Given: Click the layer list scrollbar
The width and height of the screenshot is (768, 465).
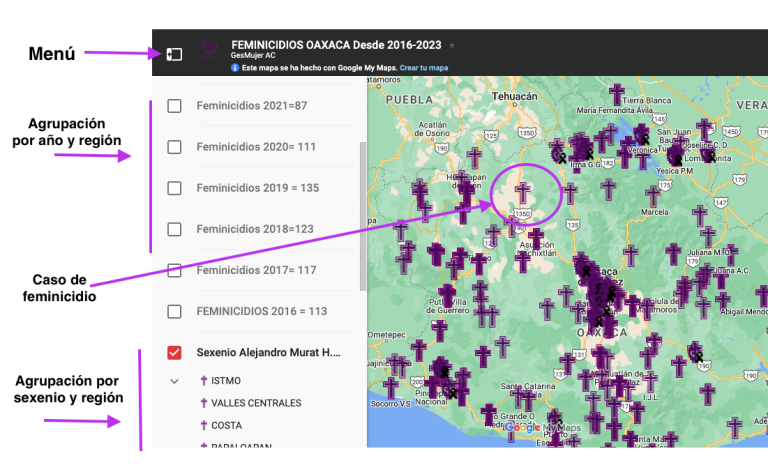Looking at the screenshot, I should coord(363,216).
